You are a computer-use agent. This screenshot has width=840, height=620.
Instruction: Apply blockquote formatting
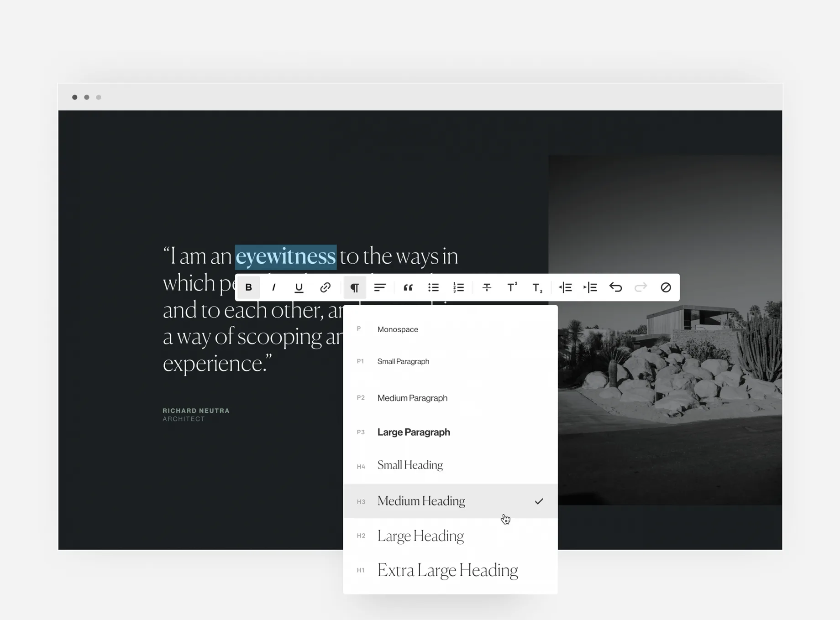click(408, 287)
